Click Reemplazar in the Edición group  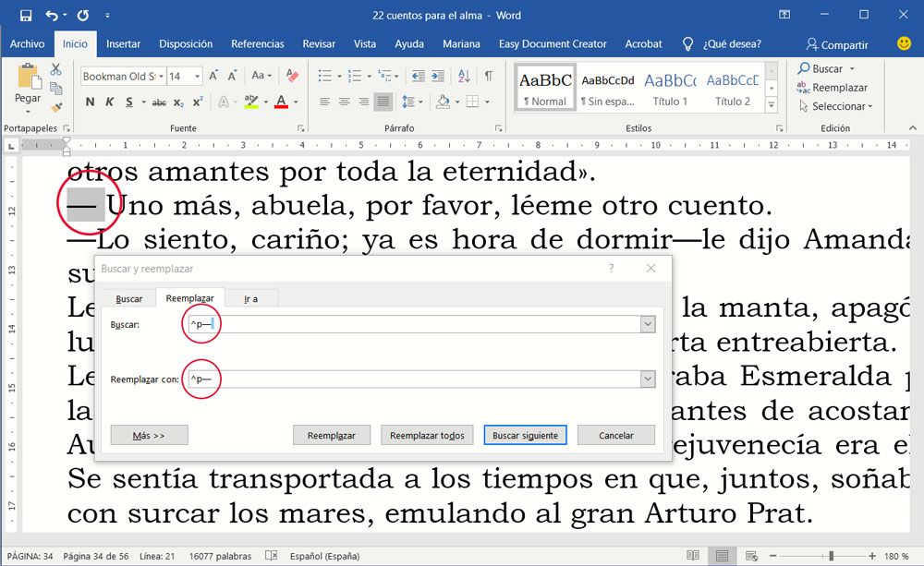833,88
